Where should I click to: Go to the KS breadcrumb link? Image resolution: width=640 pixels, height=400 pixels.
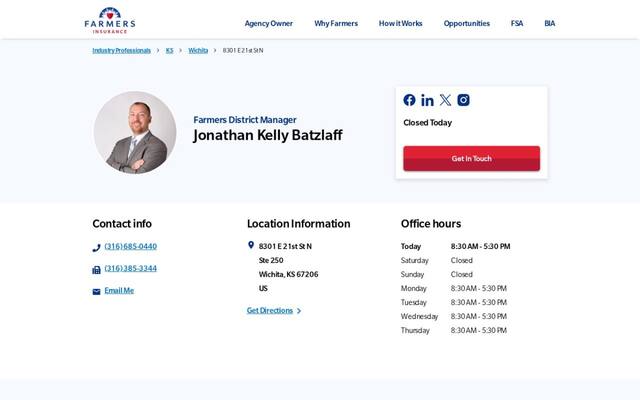(x=169, y=51)
